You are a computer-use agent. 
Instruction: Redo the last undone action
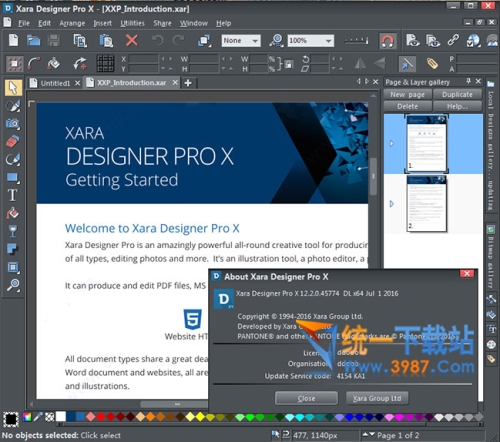point(179,41)
